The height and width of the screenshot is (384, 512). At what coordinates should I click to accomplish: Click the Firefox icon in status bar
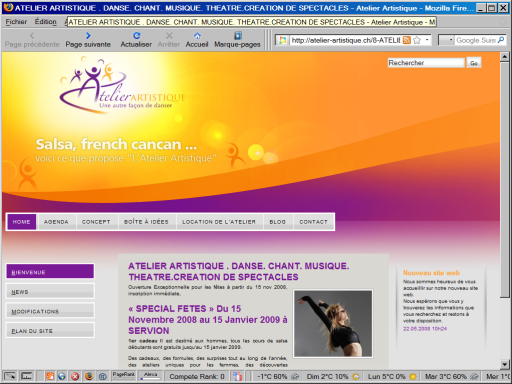tap(89, 377)
